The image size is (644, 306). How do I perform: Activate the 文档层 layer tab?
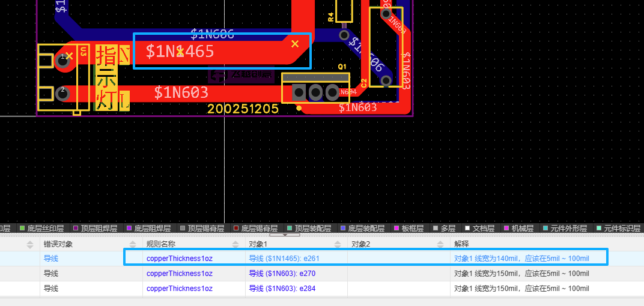pyautogui.click(x=483, y=229)
